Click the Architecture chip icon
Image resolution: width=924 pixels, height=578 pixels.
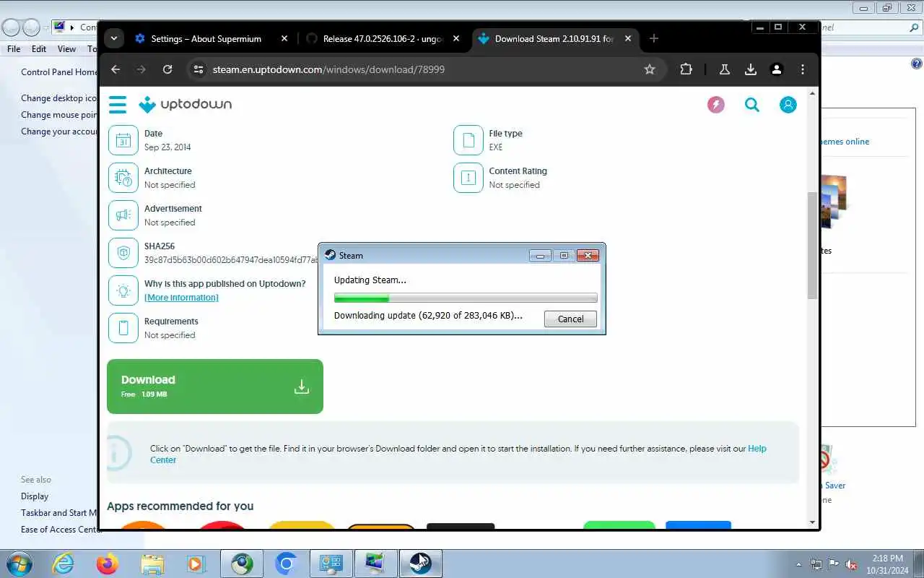coord(123,178)
